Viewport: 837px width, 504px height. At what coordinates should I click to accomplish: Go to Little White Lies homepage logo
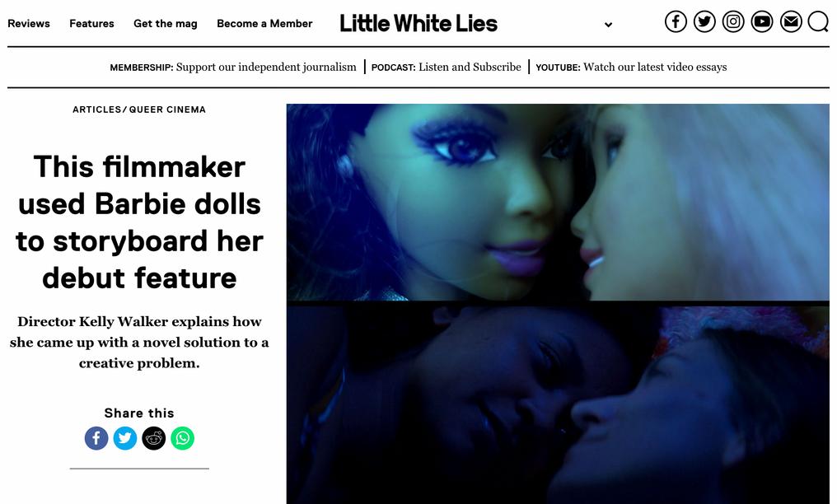(418, 23)
